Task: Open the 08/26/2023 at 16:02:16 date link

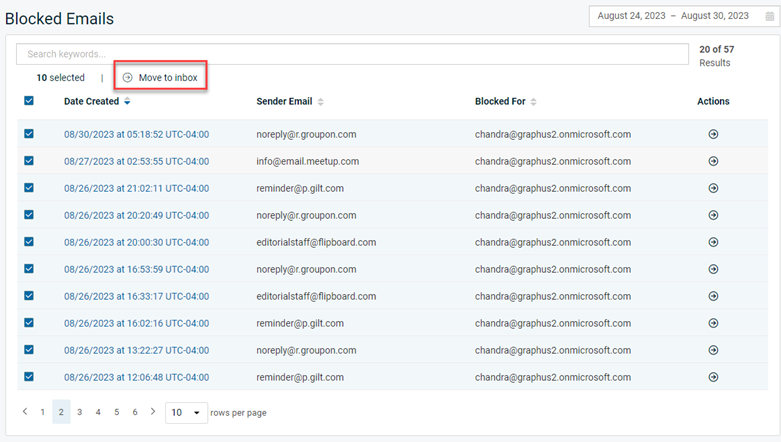Action: coord(136,323)
